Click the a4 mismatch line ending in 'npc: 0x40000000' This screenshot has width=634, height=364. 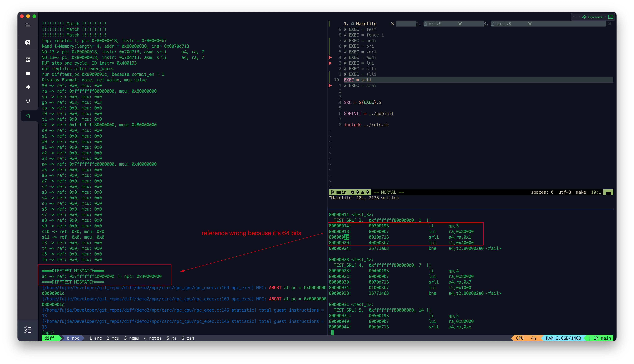pyautogui.click(x=102, y=277)
